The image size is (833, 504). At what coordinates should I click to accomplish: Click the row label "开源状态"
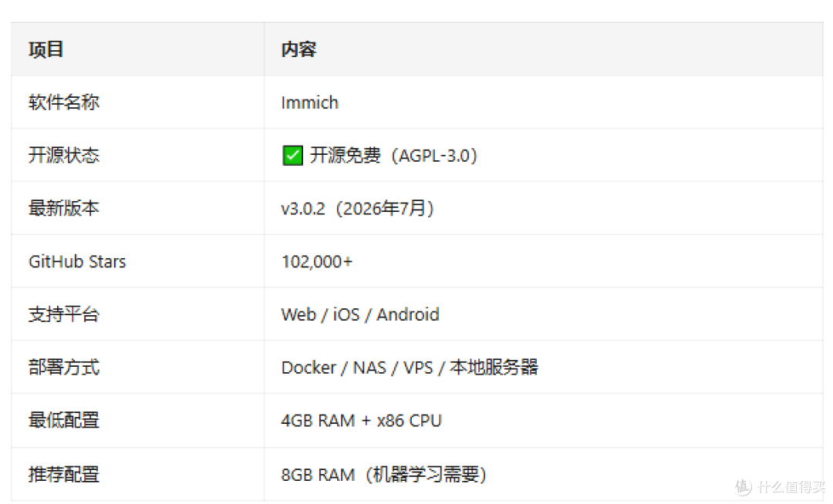click(64, 156)
